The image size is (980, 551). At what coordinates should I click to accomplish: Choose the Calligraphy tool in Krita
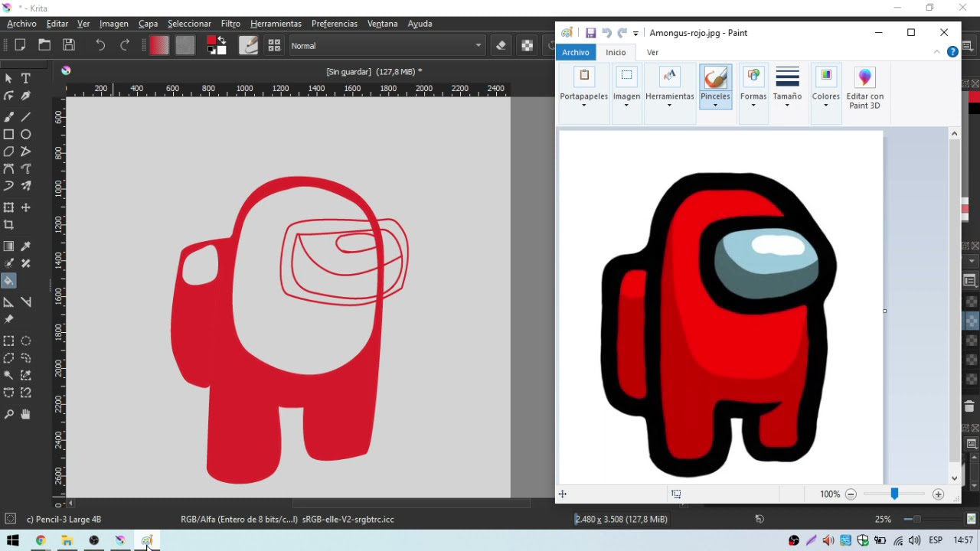click(x=26, y=96)
